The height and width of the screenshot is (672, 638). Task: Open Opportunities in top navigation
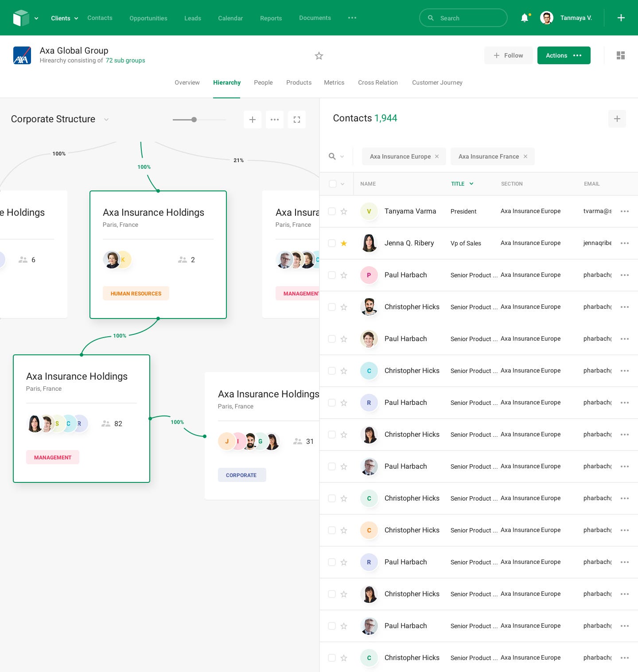point(148,18)
